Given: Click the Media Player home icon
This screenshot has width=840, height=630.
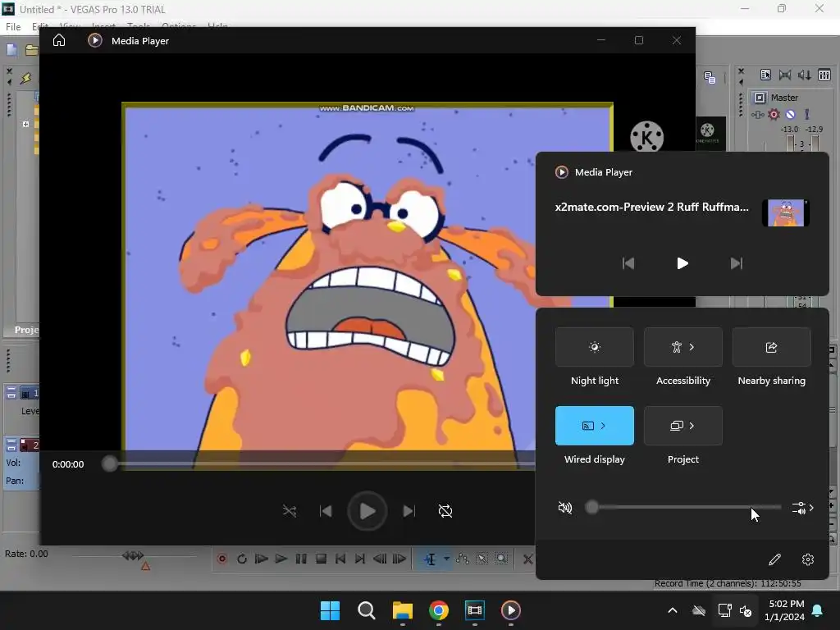Looking at the screenshot, I should 59,40.
